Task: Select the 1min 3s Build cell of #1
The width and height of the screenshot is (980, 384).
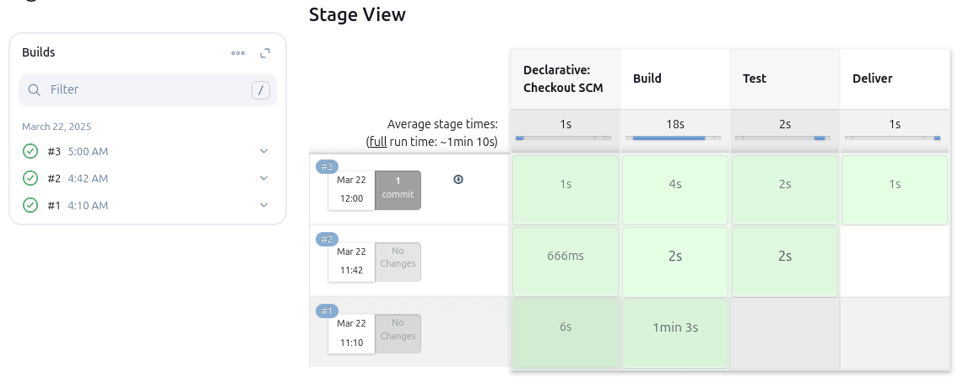Action: click(x=675, y=327)
